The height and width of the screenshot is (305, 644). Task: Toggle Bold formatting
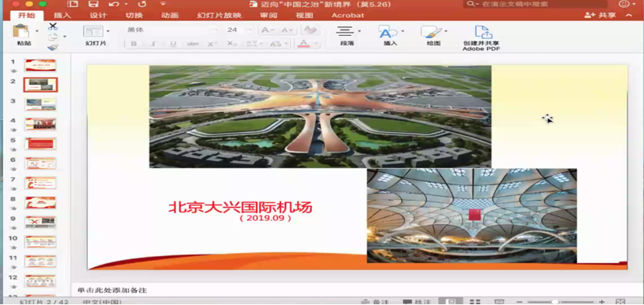(134, 44)
